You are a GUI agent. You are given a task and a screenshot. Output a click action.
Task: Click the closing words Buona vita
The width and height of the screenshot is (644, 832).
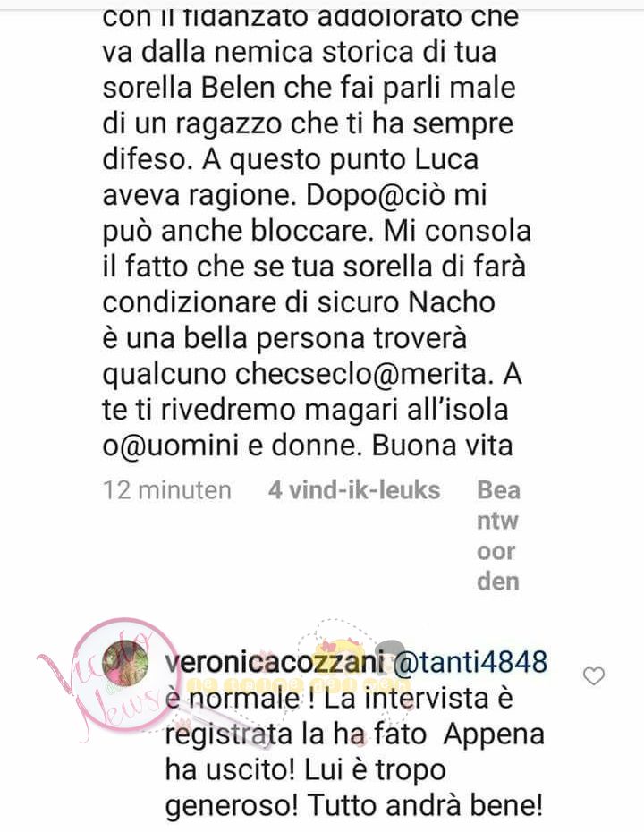tap(442, 446)
